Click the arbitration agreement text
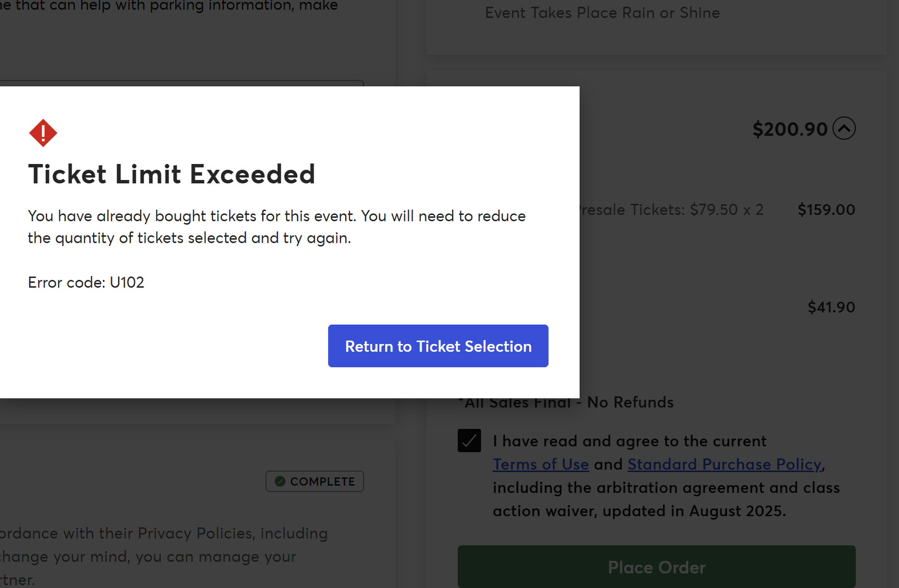The height and width of the screenshot is (588, 899). pyautogui.click(x=666, y=488)
